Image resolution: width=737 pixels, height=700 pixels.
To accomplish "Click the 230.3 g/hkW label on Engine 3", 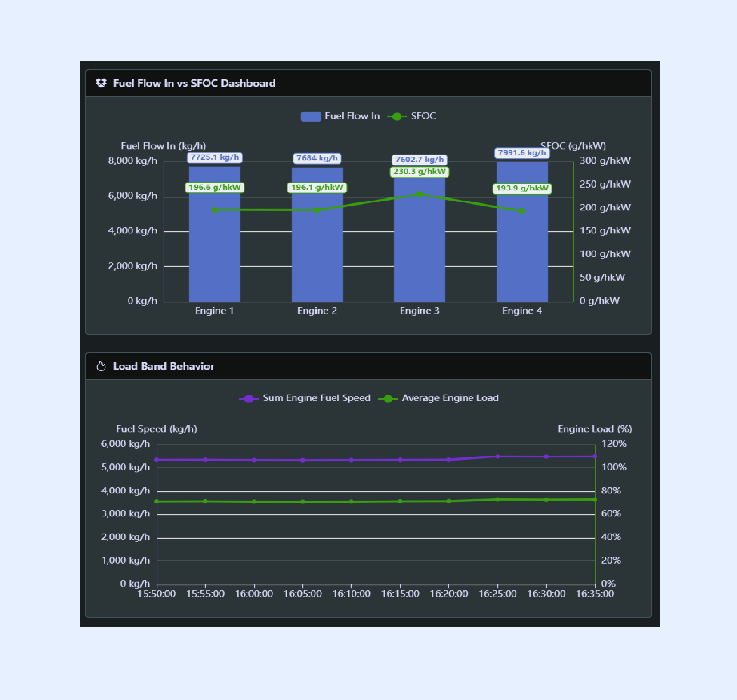I will point(420,171).
